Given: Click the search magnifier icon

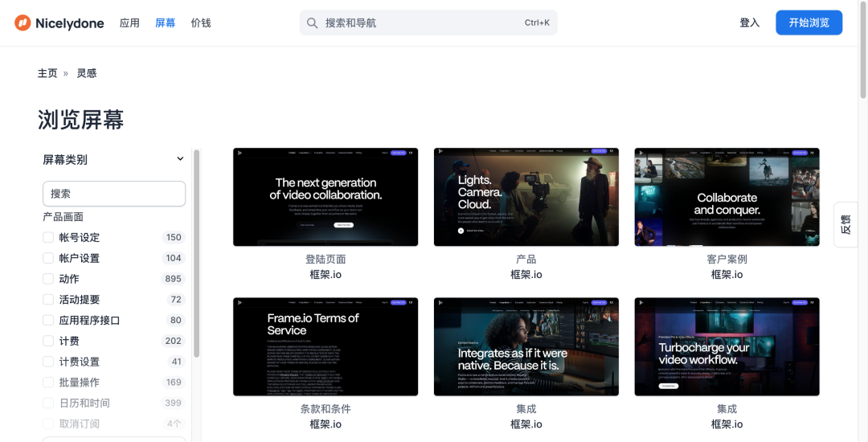Looking at the screenshot, I should [x=312, y=23].
